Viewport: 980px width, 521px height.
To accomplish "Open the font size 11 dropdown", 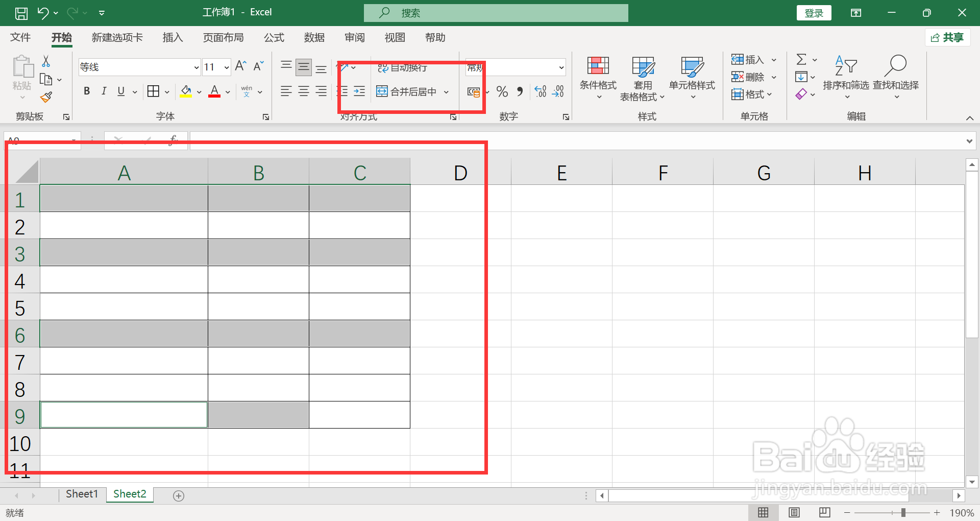I will click(x=227, y=67).
